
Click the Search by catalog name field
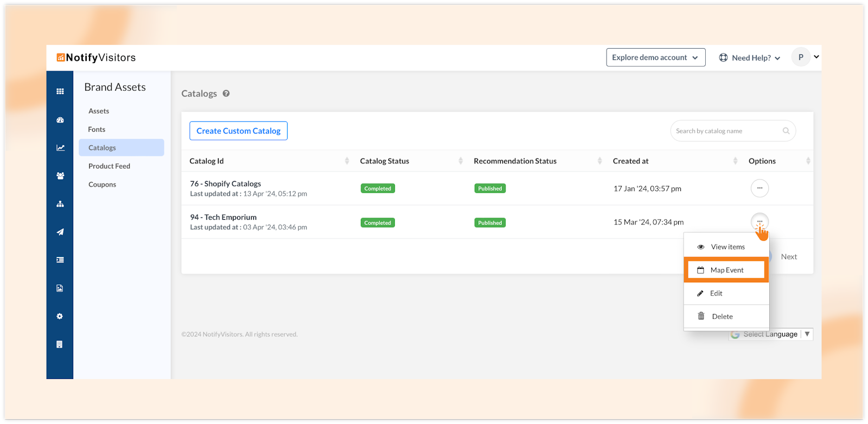[x=726, y=131]
